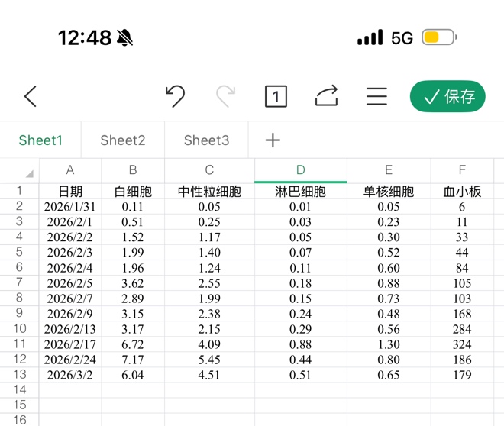Open the hamburger menu icon
The image size is (504, 426).
click(x=376, y=96)
